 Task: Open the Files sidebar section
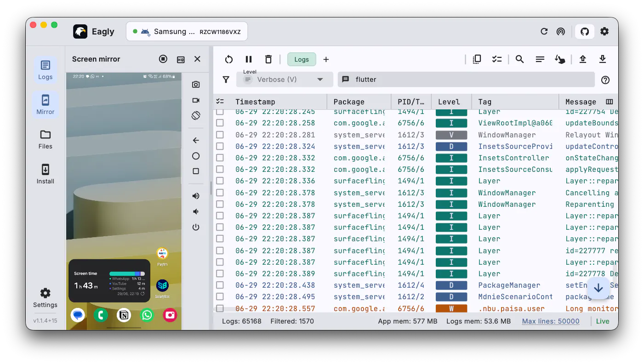45,139
